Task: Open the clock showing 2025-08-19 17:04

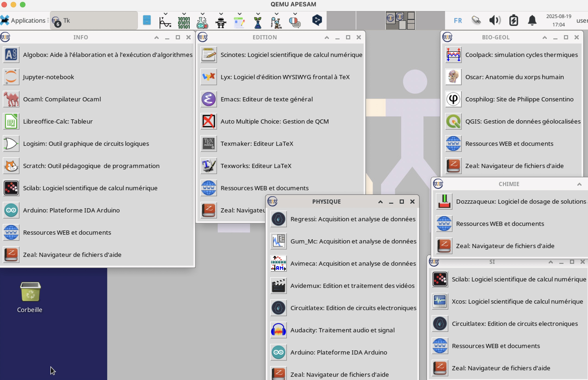Action: (x=559, y=20)
